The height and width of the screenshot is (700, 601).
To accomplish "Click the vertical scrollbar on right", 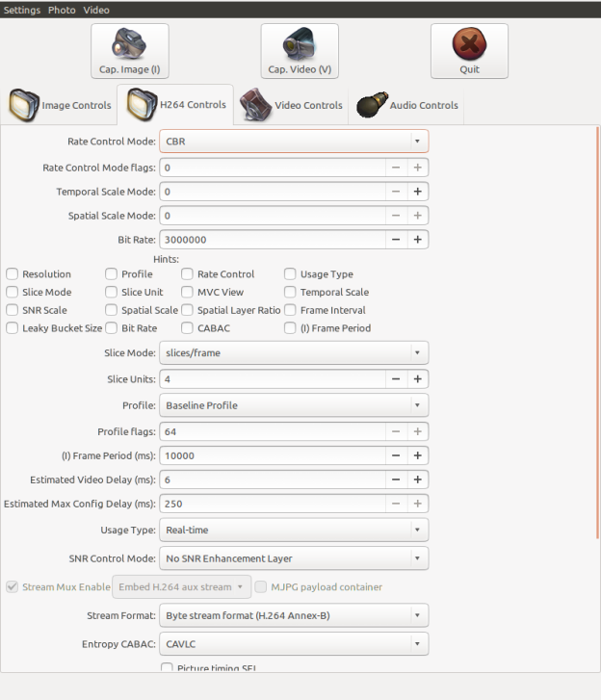I will coord(597,337).
